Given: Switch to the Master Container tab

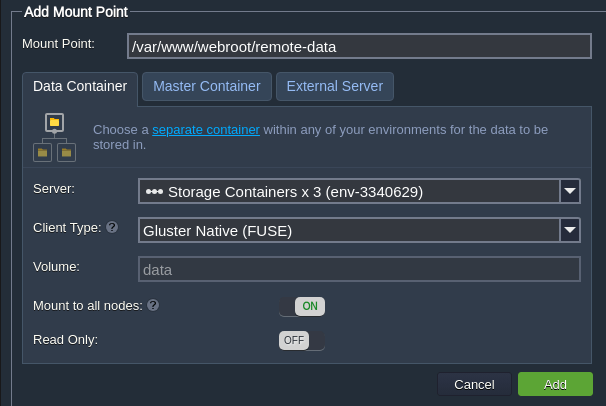Looking at the screenshot, I should tap(207, 87).
